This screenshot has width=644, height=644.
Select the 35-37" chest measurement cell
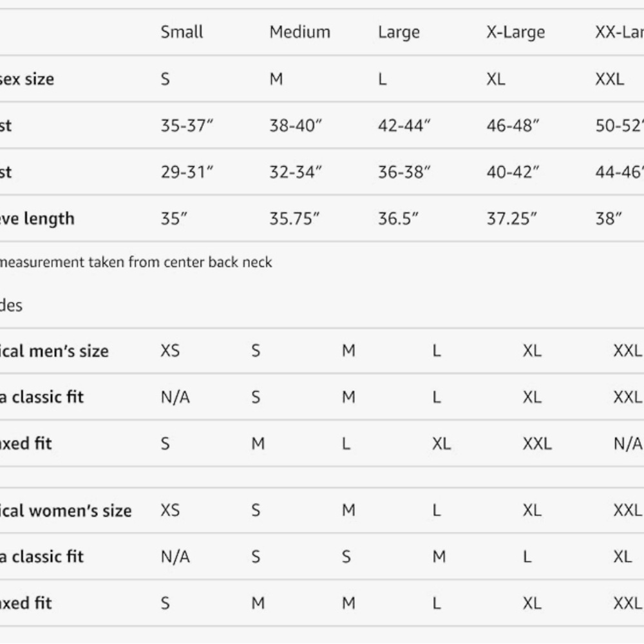[x=187, y=126]
